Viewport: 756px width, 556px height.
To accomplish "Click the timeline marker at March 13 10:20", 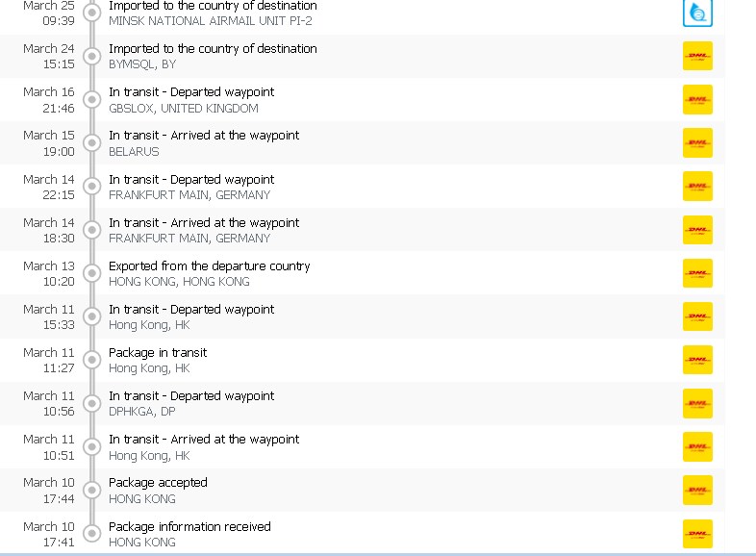I will click(x=91, y=273).
